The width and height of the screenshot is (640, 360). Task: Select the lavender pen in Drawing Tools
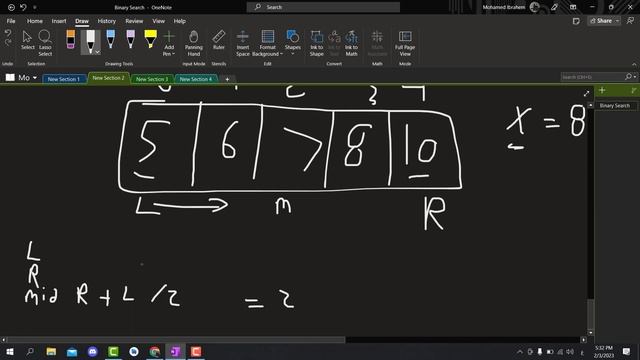pyautogui.click(x=130, y=40)
